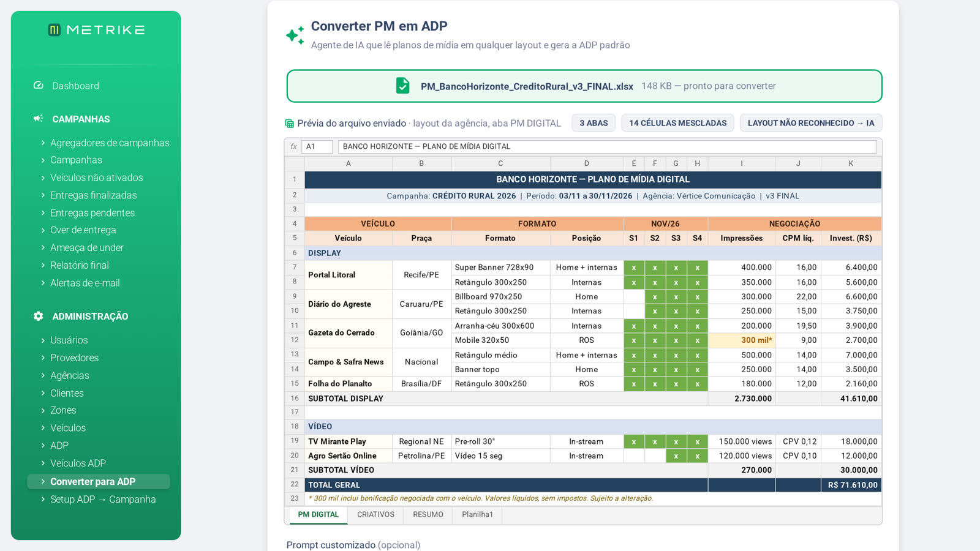The width and height of the screenshot is (980, 551).
Task: Click the Metrike logo icon
Action: pyautogui.click(x=55, y=30)
